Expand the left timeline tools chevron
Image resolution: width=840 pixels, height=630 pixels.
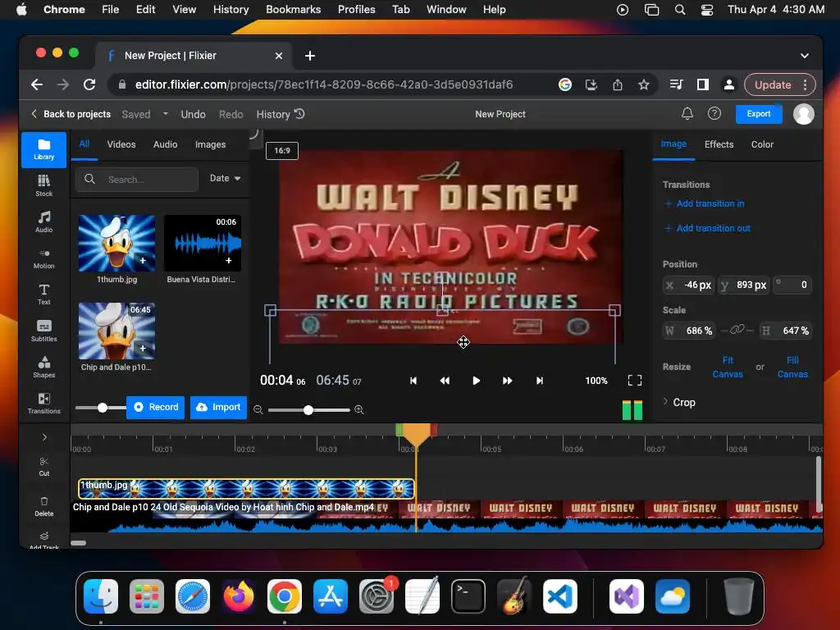[x=44, y=437]
